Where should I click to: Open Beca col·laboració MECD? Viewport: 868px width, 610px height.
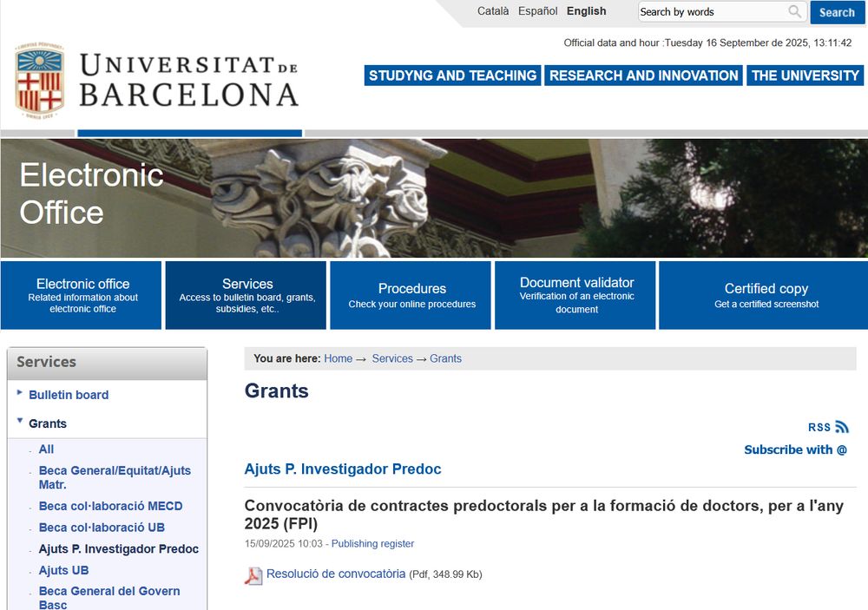click(111, 506)
